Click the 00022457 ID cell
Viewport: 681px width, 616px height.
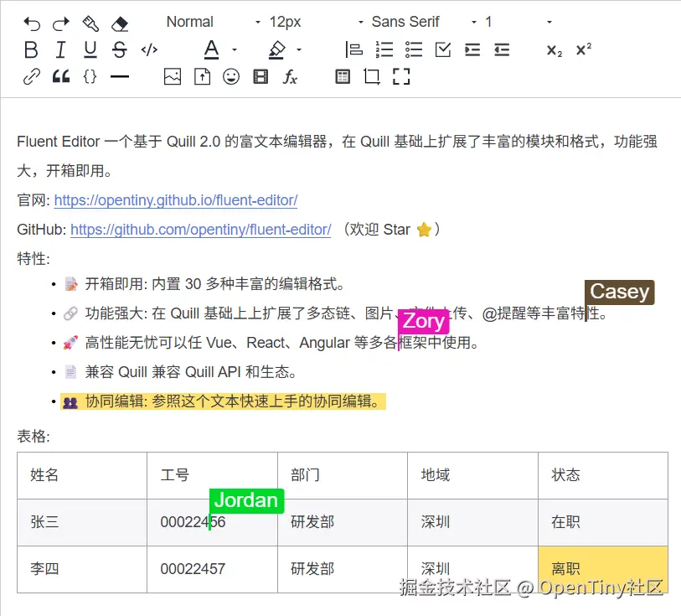[x=213, y=569]
